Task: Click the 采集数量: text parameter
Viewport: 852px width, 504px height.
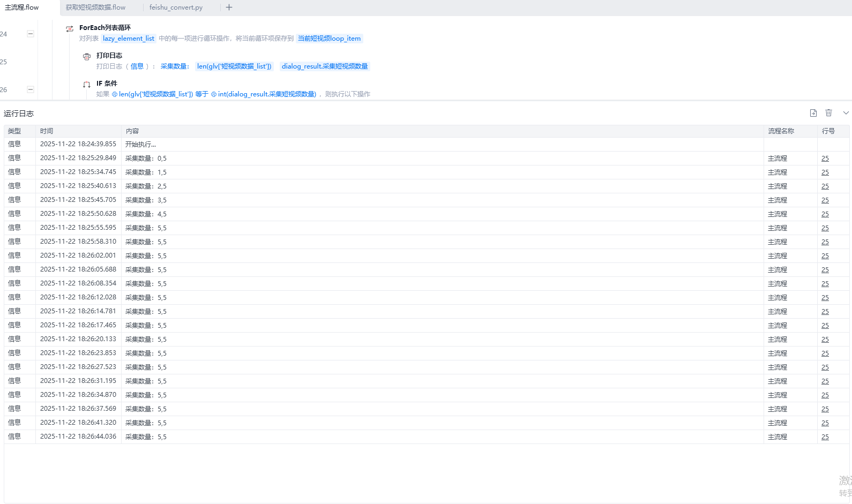Action: (175, 66)
